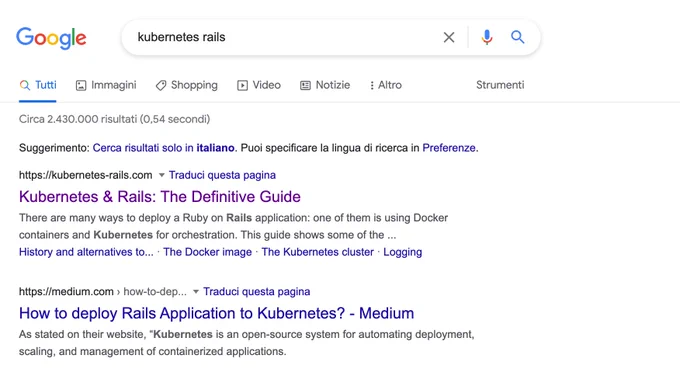Click the Tutti magnifier icon
680x383 pixels.
pos(25,85)
